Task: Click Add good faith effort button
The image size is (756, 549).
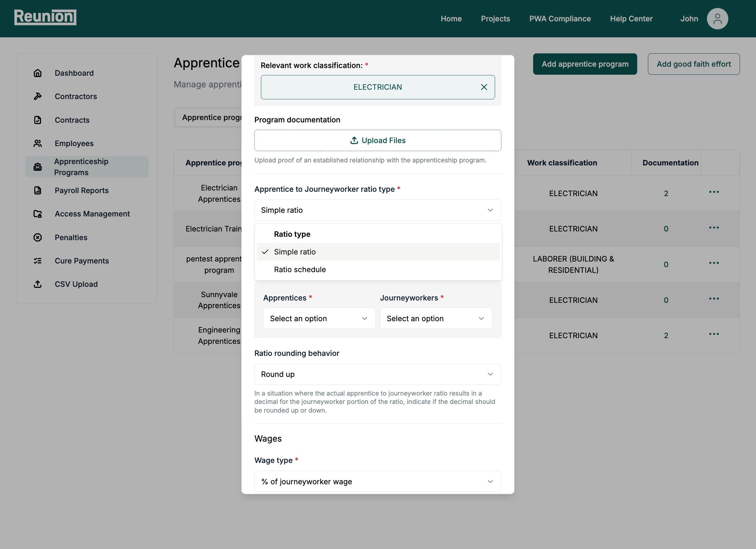Action: coord(693,64)
